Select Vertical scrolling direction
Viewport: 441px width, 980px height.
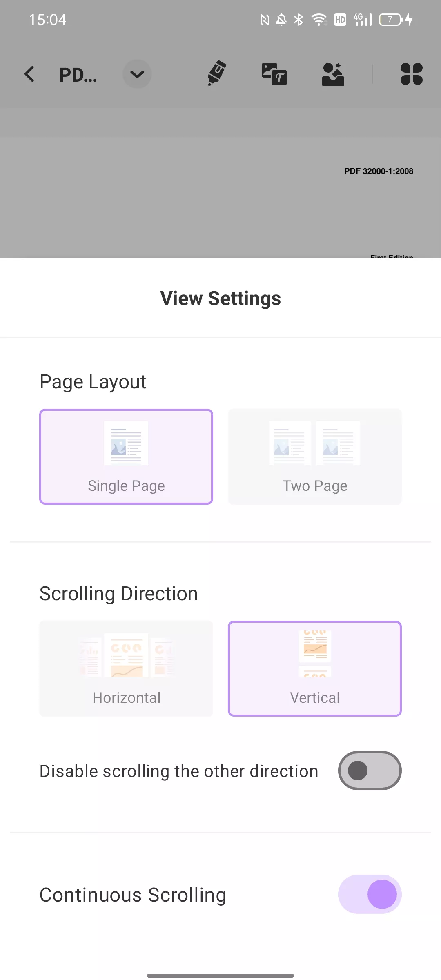[x=315, y=668]
